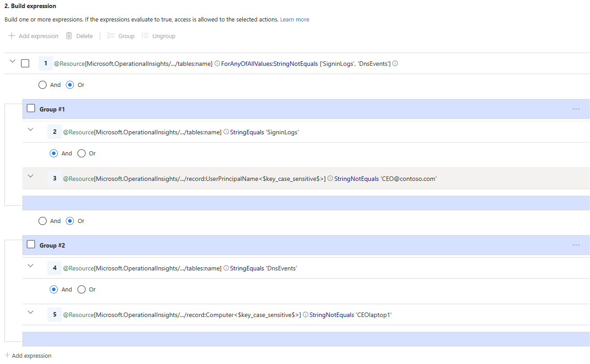Select And radio below expression 1
Viewport: 590px width, 364px height.
point(43,85)
